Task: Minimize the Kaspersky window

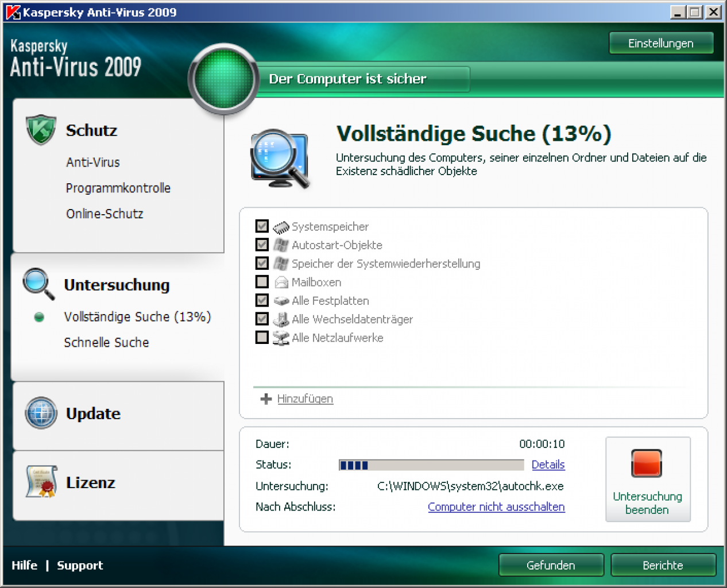Action: pyautogui.click(x=678, y=12)
